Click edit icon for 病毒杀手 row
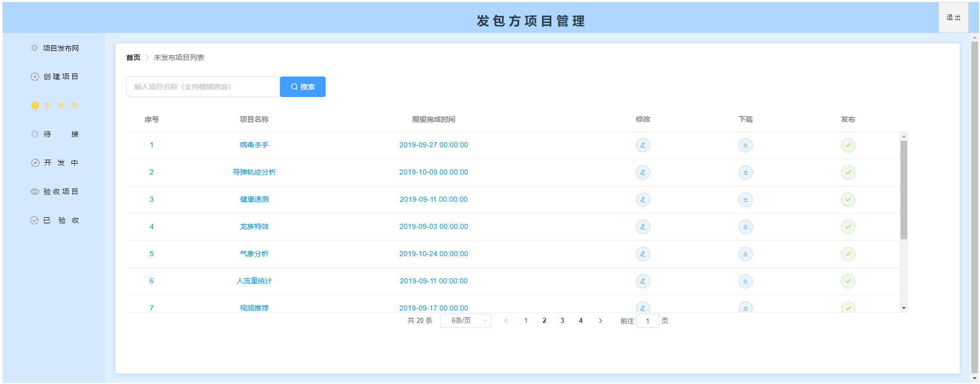 [x=643, y=145]
